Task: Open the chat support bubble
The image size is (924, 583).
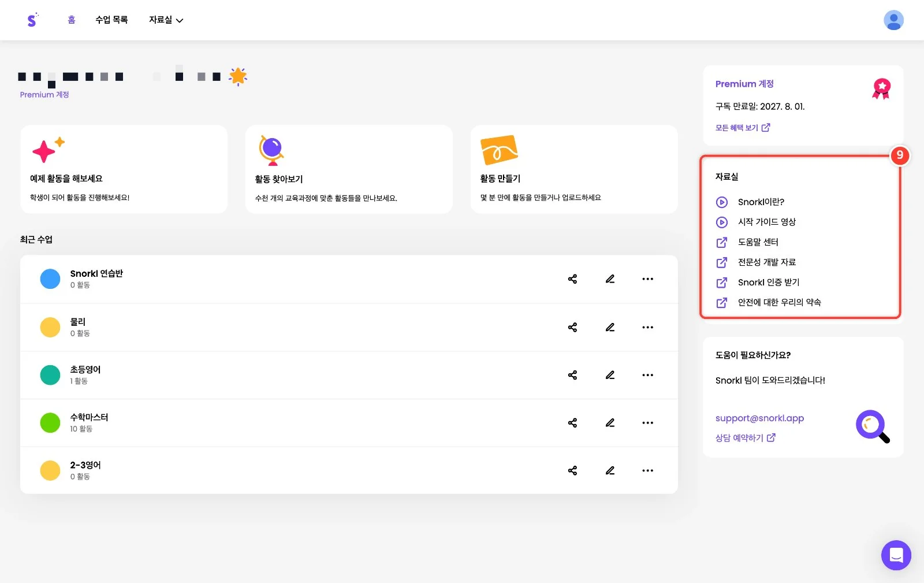Action: pyautogui.click(x=896, y=555)
